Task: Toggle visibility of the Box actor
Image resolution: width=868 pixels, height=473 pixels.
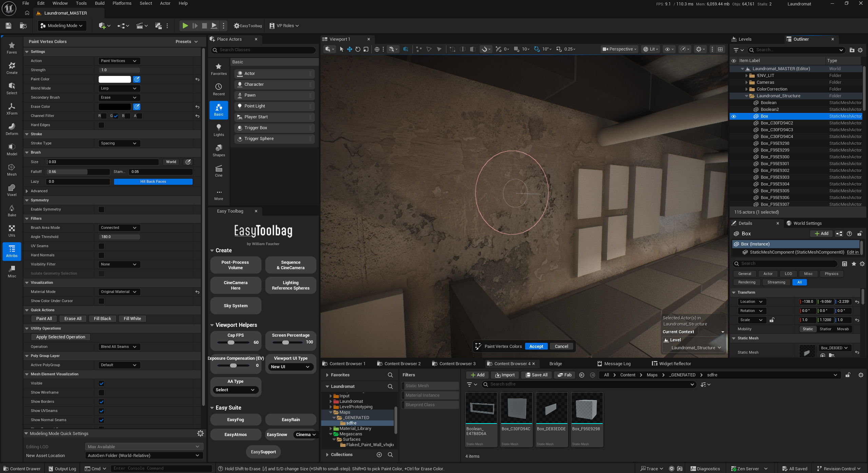Action: [734, 116]
